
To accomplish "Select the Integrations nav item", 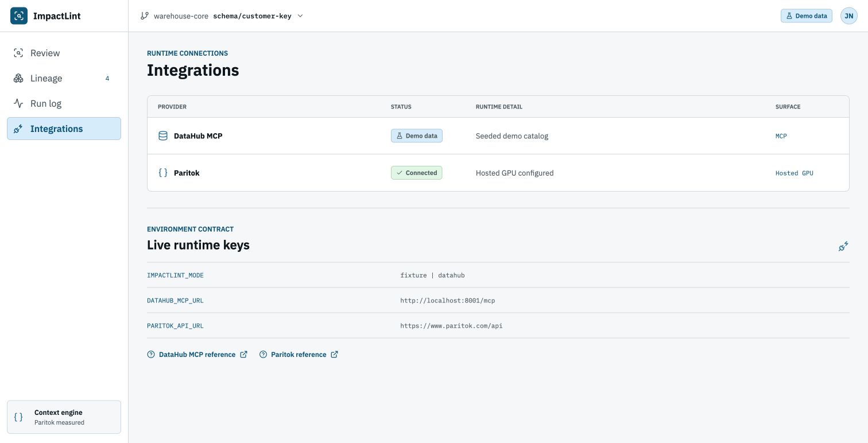I will click(64, 129).
